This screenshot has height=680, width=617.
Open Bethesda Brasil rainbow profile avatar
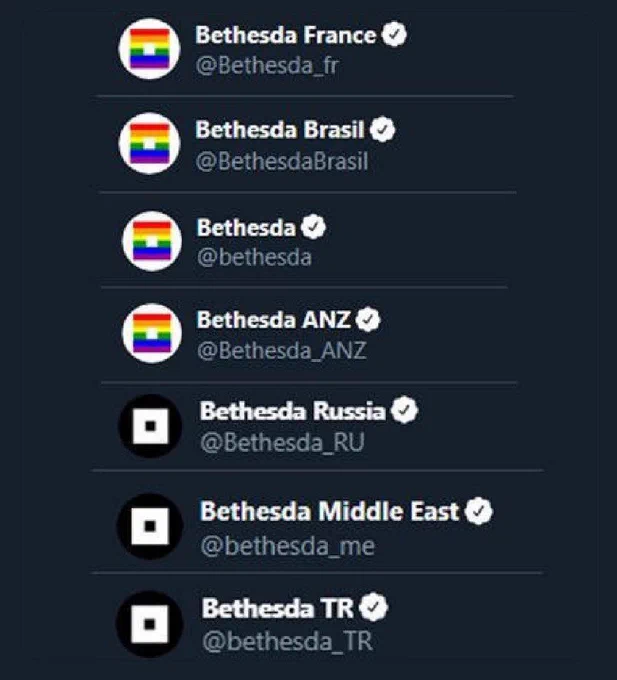(x=150, y=144)
